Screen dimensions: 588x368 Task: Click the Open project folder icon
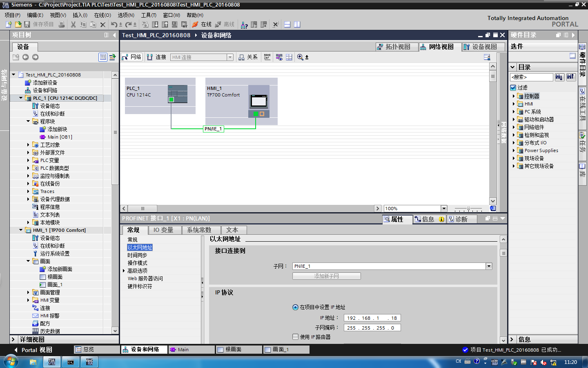(x=18, y=25)
